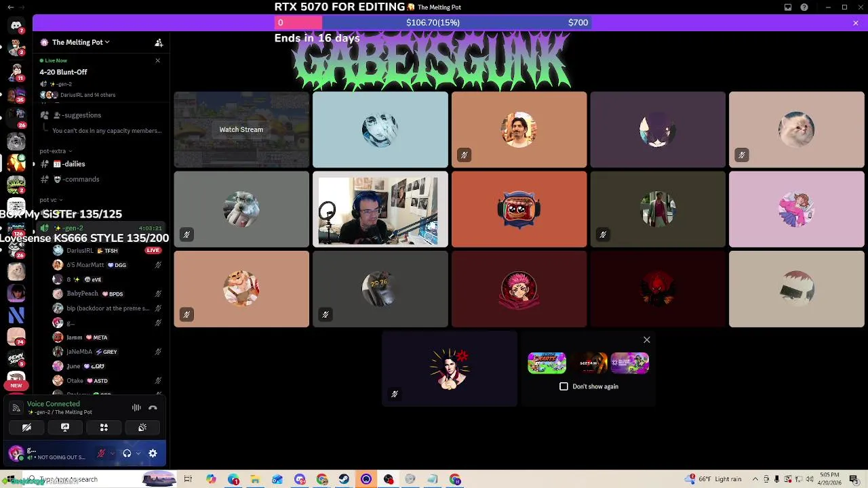Select June in voice member list

(107, 366)
